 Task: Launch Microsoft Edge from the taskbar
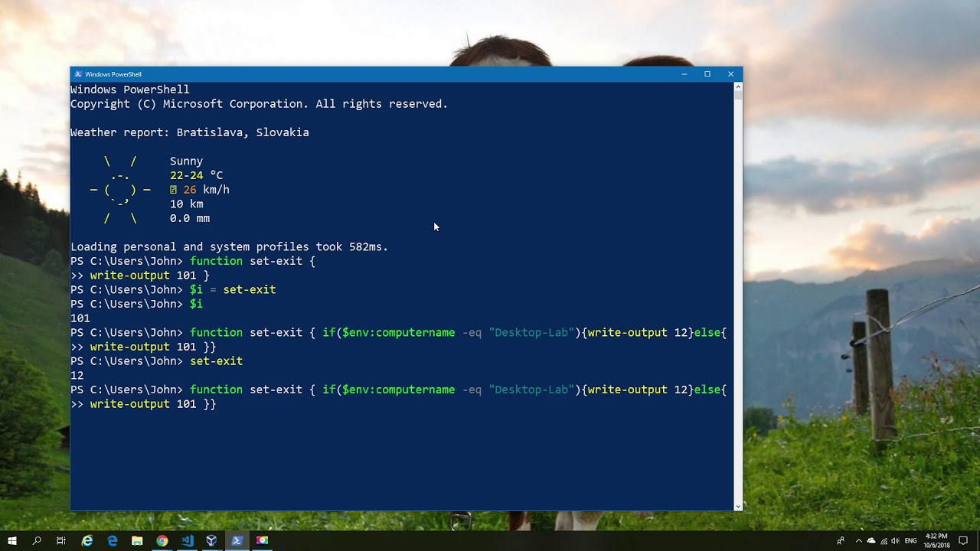113,540
